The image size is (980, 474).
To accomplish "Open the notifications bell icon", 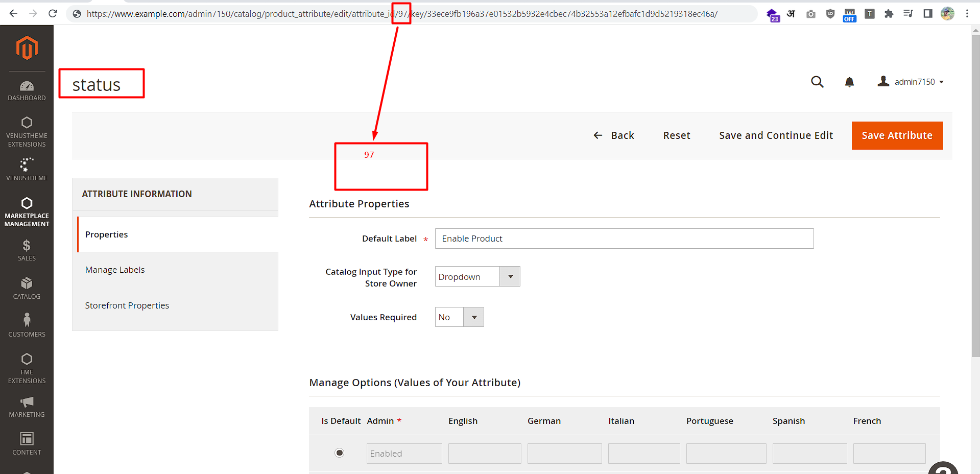I will click(849, 82).
